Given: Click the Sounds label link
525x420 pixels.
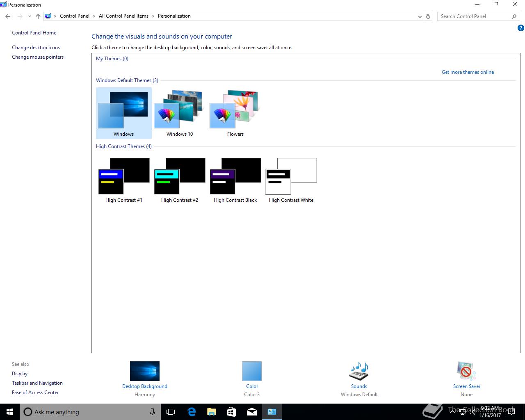Looking at the screenshot, I should [359, 386].
